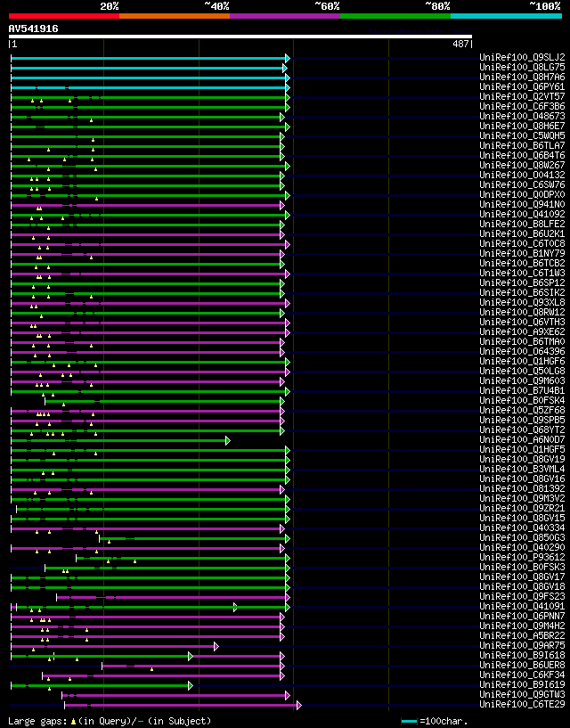Open hit UniRef100_Q8H7A6
This screenshot has width=570, height=728.
522,77
